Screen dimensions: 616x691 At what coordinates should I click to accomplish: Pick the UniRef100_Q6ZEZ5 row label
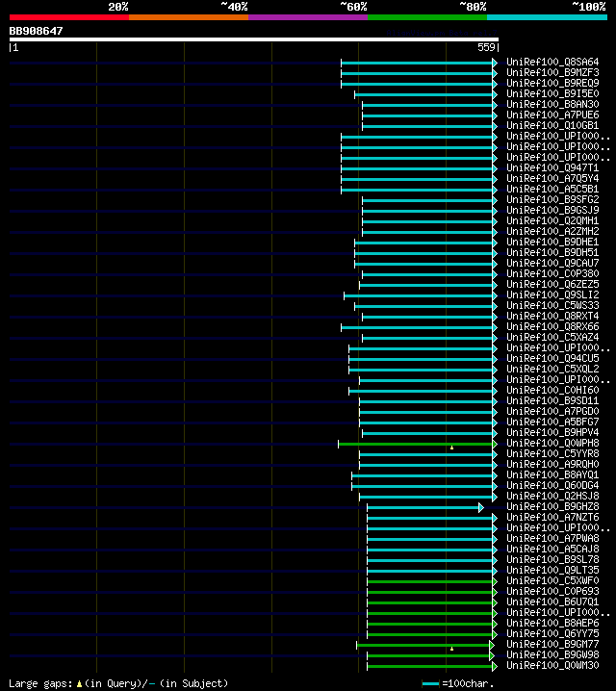[552, 284]
